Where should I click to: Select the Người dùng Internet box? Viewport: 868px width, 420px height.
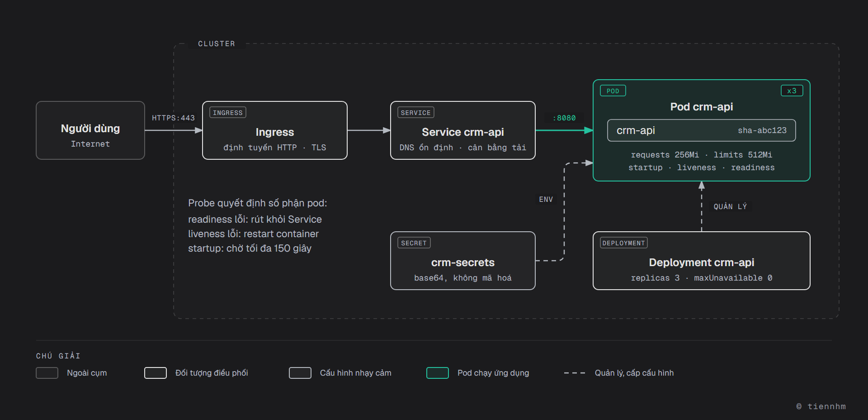[x=90, y=130]
